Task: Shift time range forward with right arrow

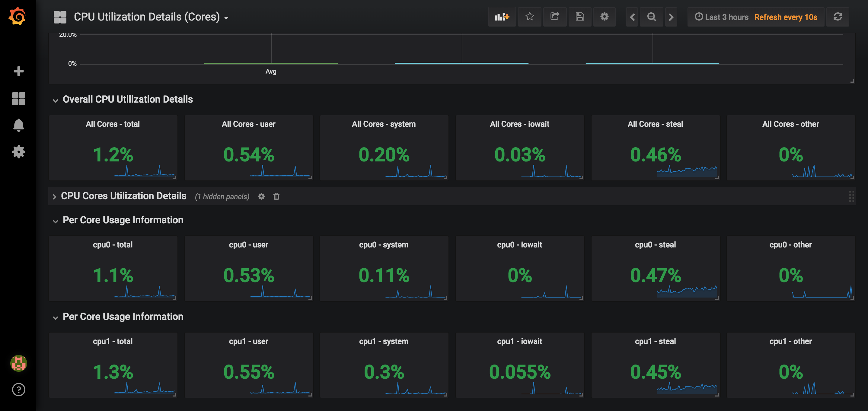Action: (x=671, y=17)
